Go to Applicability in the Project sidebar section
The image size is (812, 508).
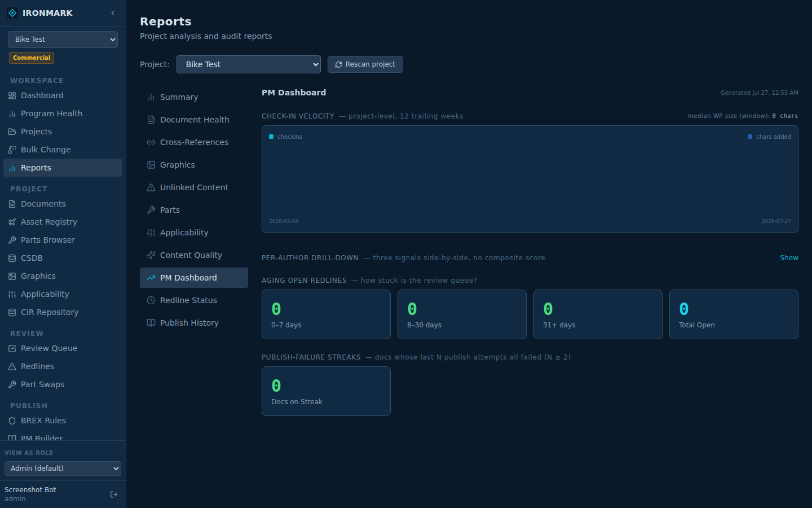[63, 294]
